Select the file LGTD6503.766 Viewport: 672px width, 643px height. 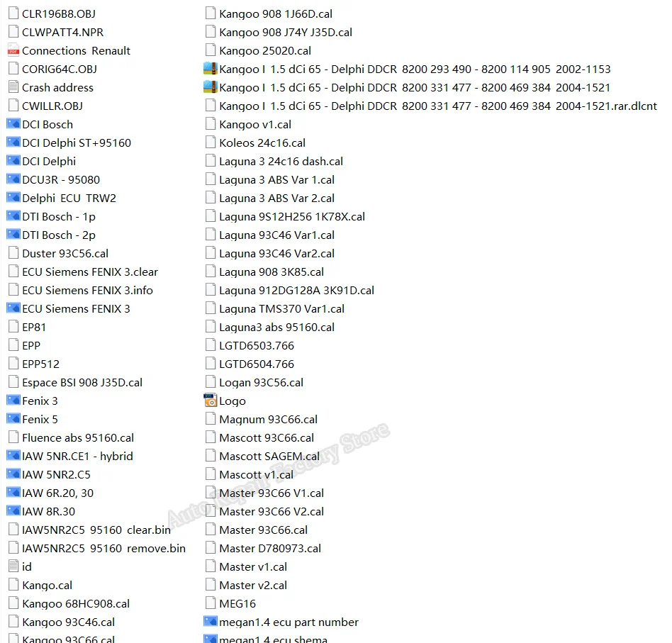250,345
